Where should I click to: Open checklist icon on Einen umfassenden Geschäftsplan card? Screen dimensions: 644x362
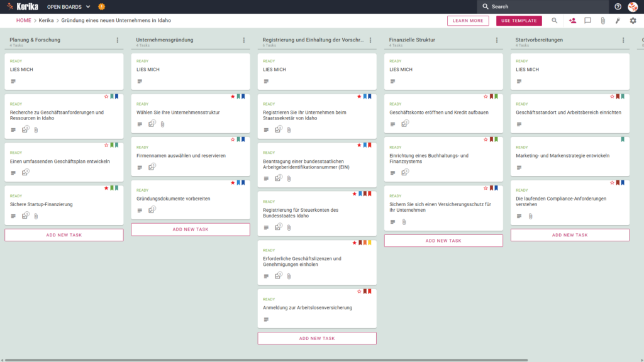(25, 172)
